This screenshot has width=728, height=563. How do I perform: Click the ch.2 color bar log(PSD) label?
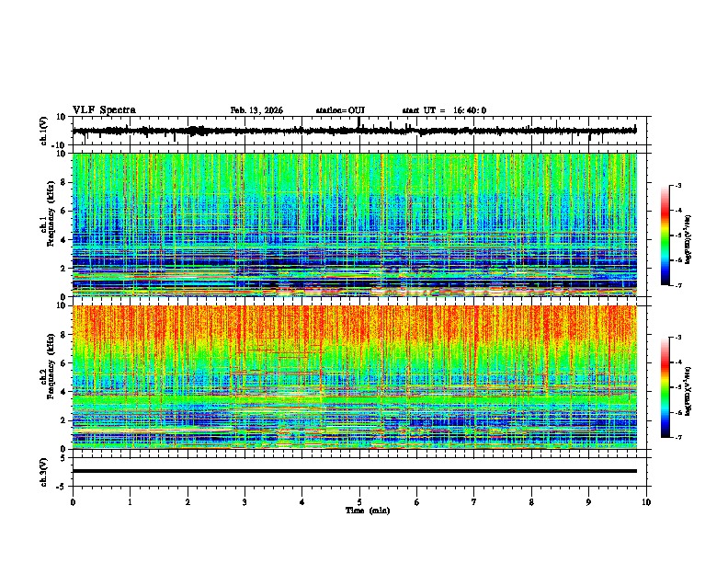(x=688, y=391)
